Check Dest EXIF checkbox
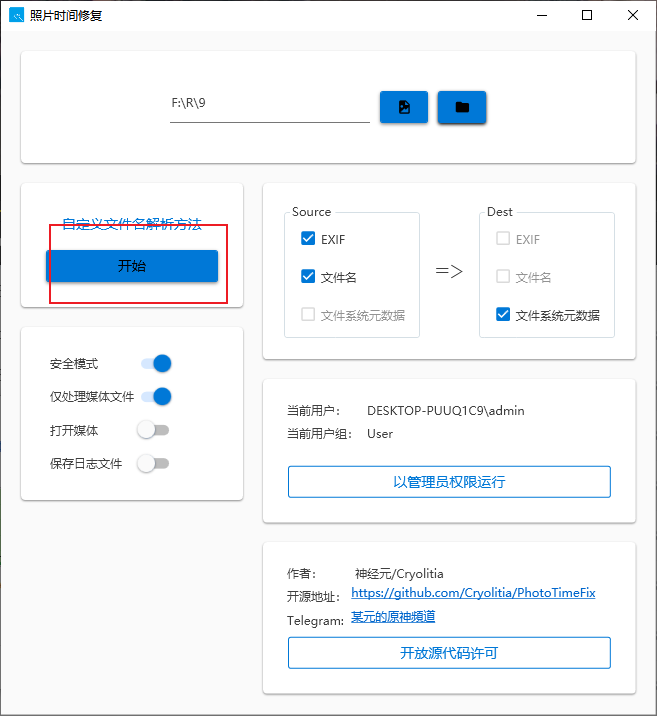657x716 pixels. point(503,238)
